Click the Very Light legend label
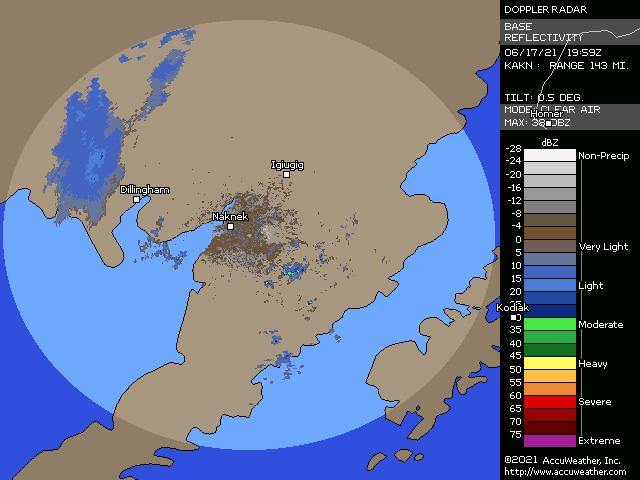Screen dimensions: 640x480 603,246
